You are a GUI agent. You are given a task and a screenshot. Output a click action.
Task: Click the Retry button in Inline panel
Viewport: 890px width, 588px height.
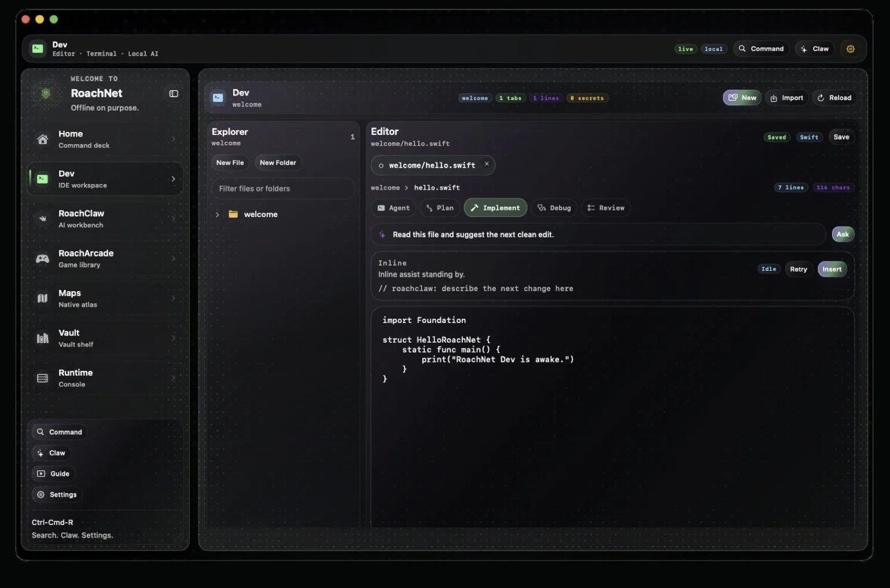coord(799,269)
